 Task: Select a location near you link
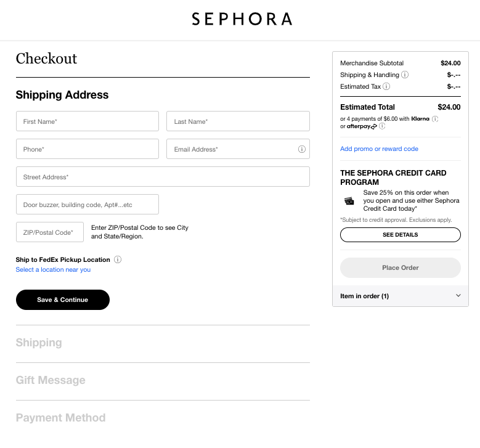click(x=53, y=270)
